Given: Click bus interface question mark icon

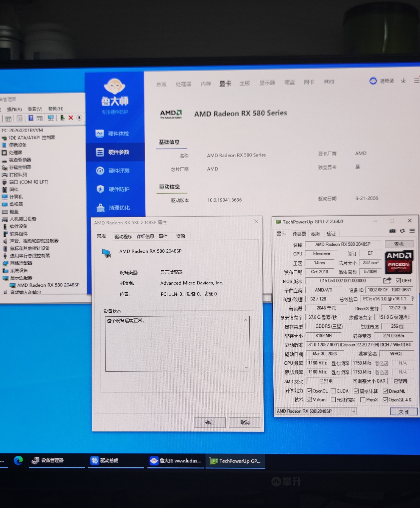Looking at the screenshot, I should [x=412, y=299].
